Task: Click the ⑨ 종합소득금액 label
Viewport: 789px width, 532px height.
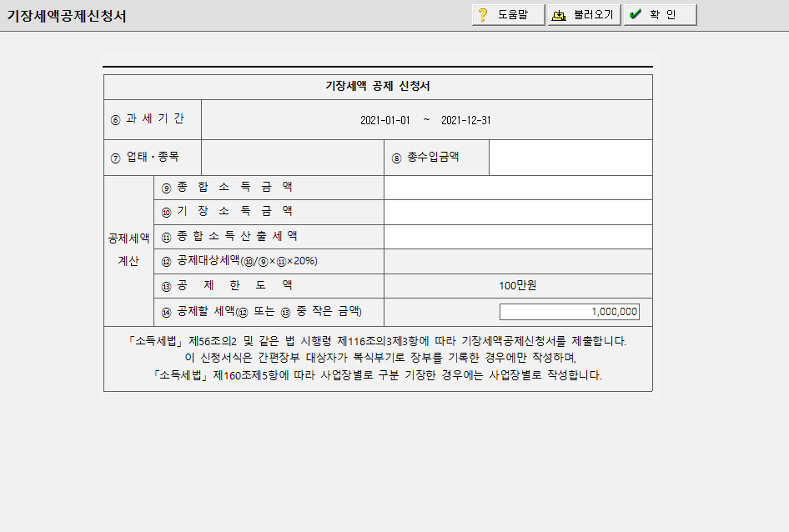Action: pos(226,188)
